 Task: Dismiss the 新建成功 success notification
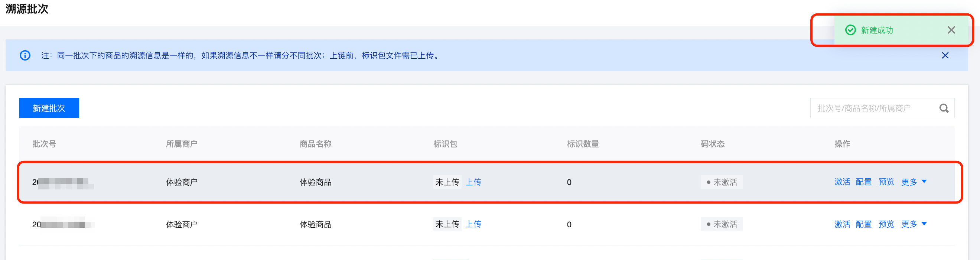click(x=951, y=30)
